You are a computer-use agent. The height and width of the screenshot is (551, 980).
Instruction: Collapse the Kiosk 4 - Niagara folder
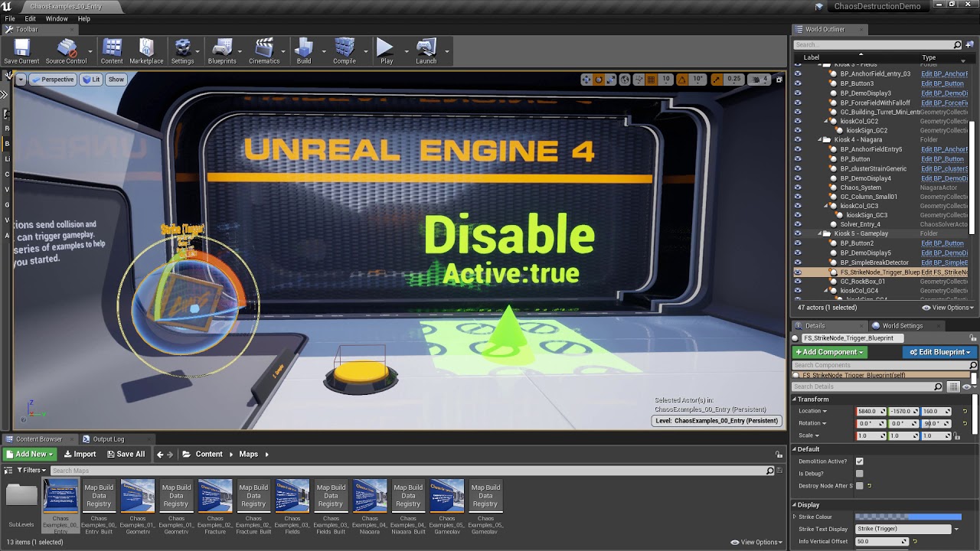pyautogui.click(x=821, y=140)
